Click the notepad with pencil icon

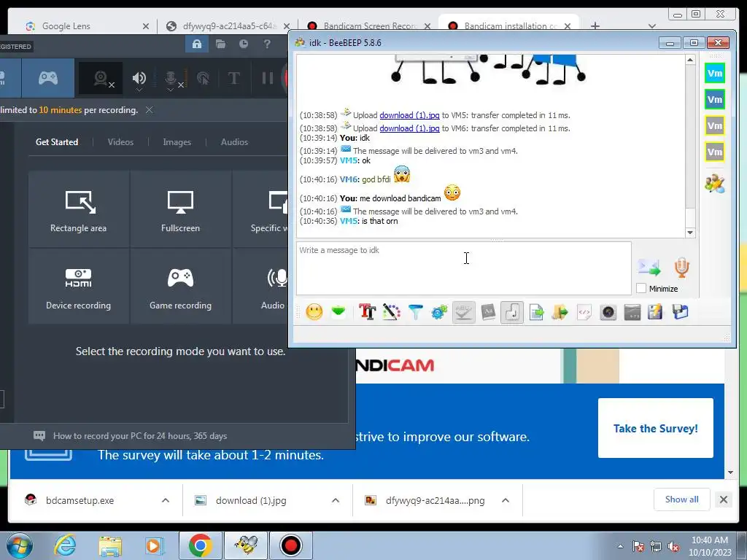656,312
